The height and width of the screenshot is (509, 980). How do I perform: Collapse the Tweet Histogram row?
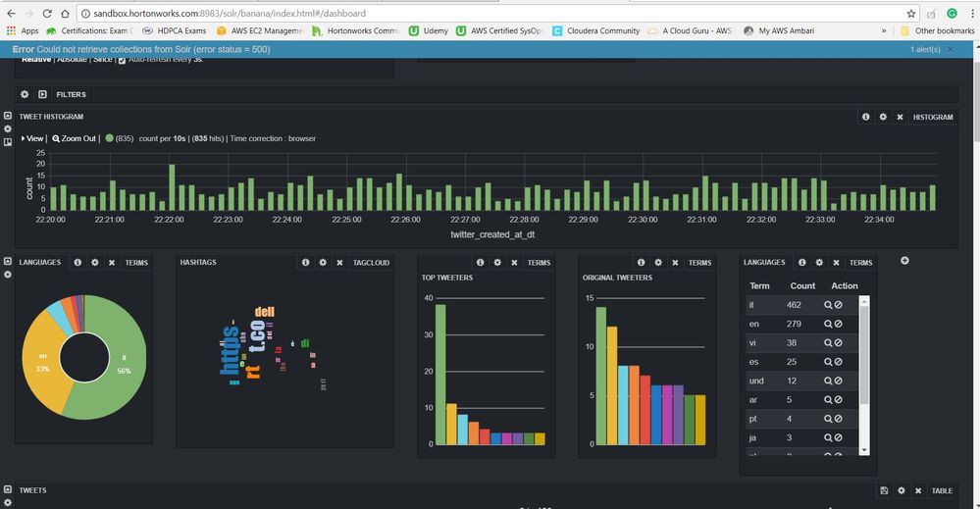tap(8, 116)
